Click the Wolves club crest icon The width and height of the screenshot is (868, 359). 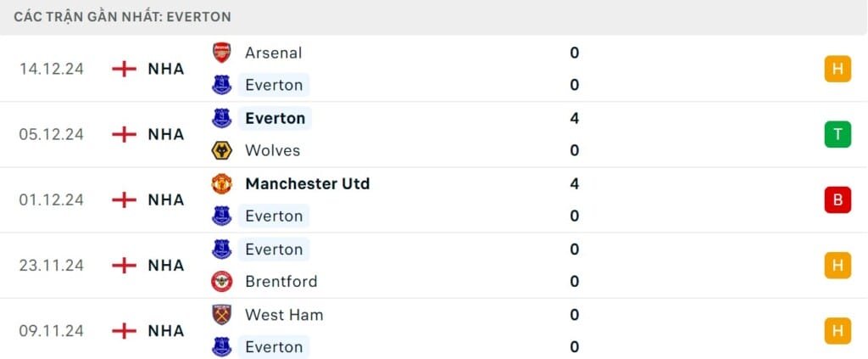(x=221, y=150)
